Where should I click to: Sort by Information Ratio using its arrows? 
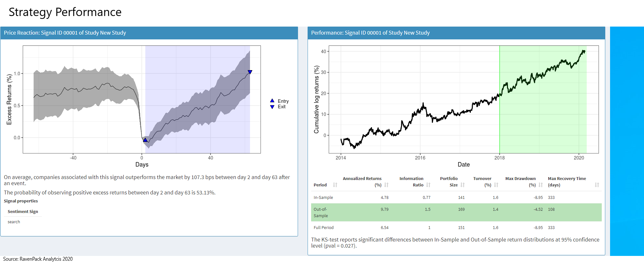[428, 185]
